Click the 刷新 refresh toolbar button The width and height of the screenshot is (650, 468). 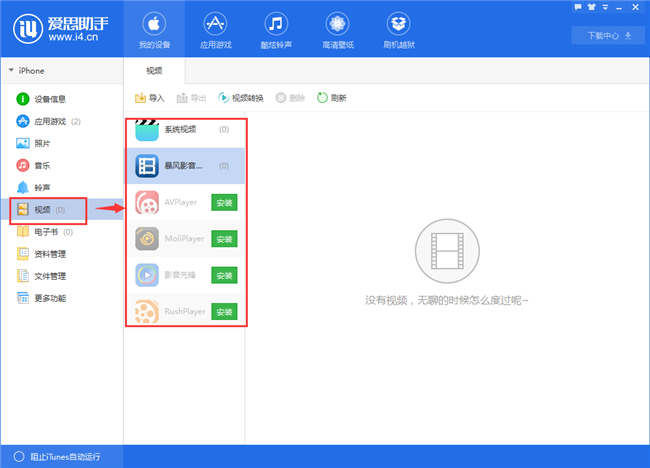(x=332, y=98)
